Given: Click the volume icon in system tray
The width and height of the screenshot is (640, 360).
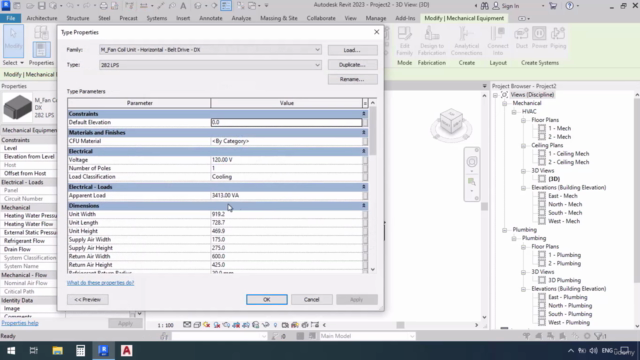Looking at the screenshot, I should coord(594,351).
